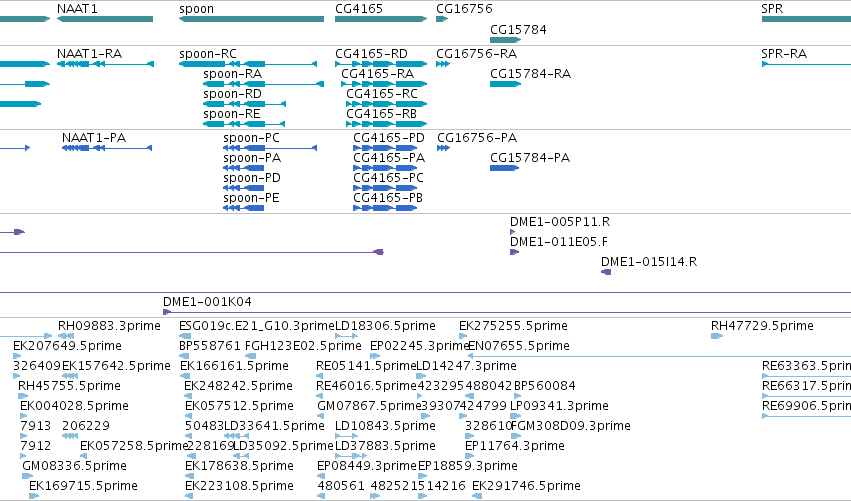Select the RE46016.5prime EST label
The width and height of the screenshot is (851, 501).
tap(366, 386)
